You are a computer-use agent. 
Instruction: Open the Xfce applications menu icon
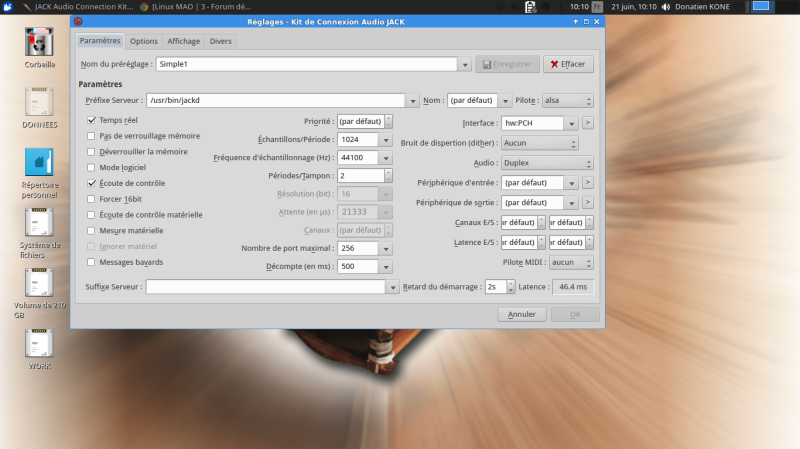coord(7,7)
